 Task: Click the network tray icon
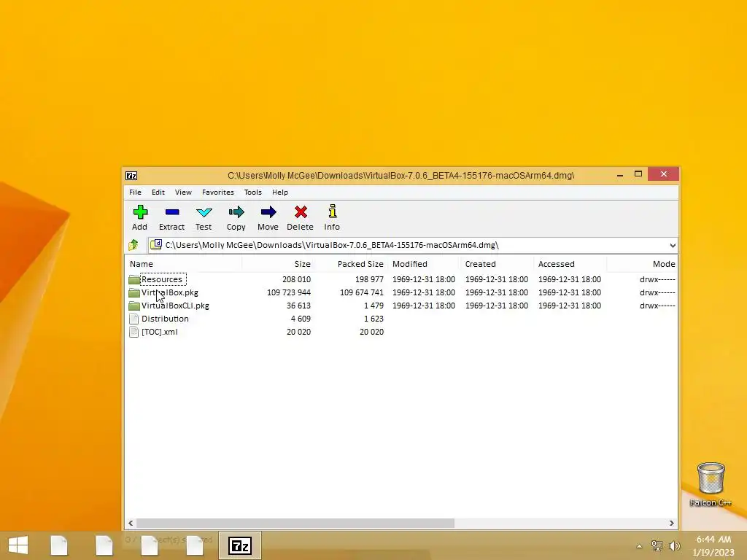click(x=657, y=545)
